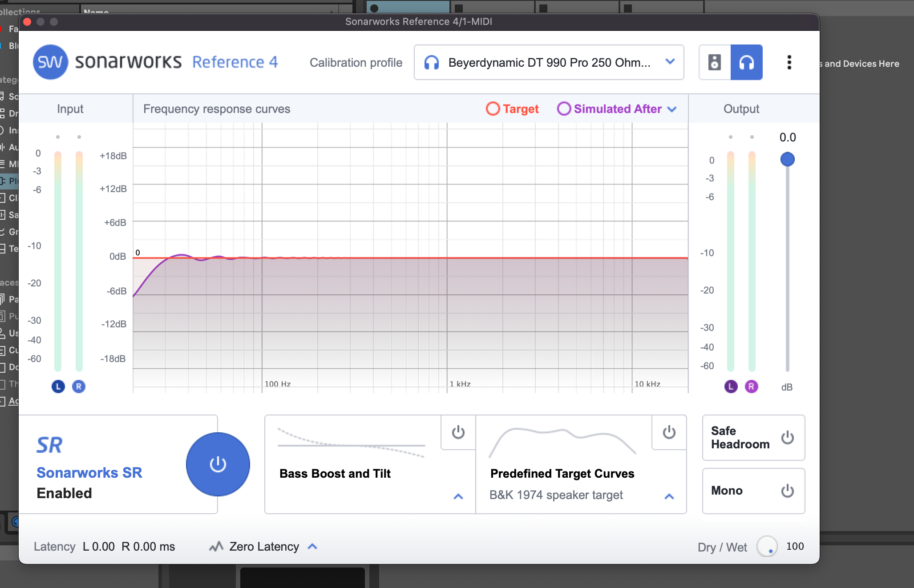The width and height of the screenshot is (914, 588).
Task: Enable Mono monitoring
Action: click(x=787, y=491)
